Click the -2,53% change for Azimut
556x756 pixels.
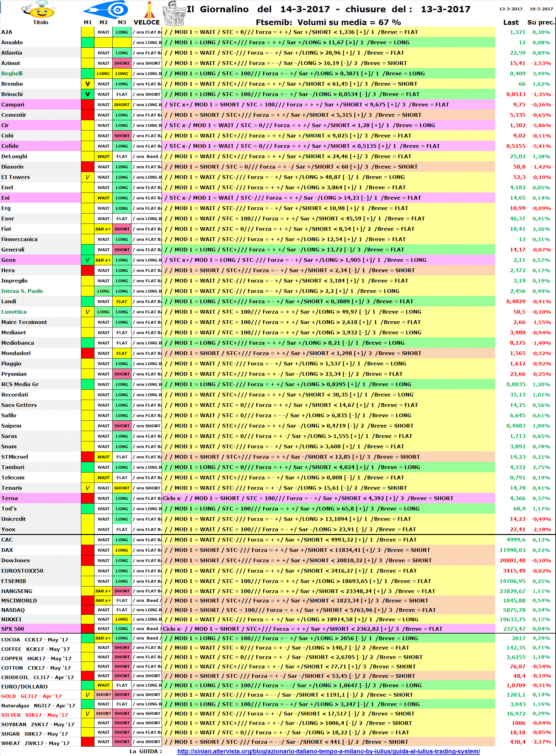[541, 63]
